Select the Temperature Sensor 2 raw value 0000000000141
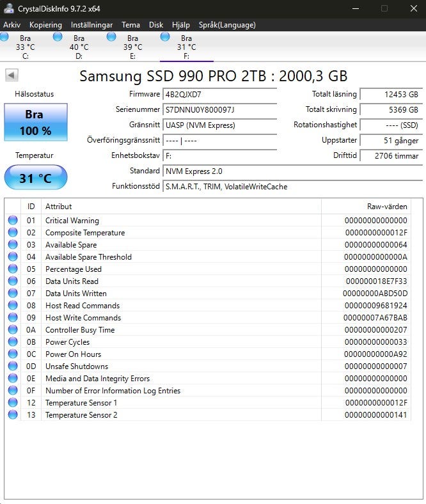Viewport: 426px width, 504px height. 376,414
